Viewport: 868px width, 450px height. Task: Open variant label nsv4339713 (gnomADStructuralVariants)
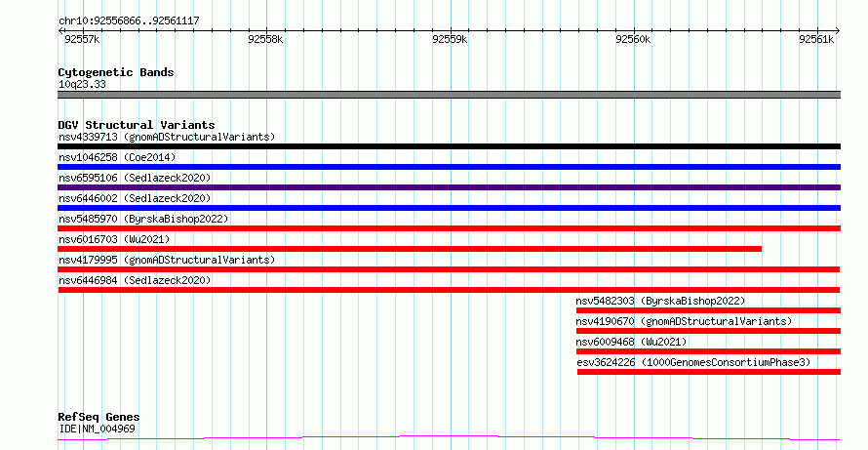tap(167, 137)
